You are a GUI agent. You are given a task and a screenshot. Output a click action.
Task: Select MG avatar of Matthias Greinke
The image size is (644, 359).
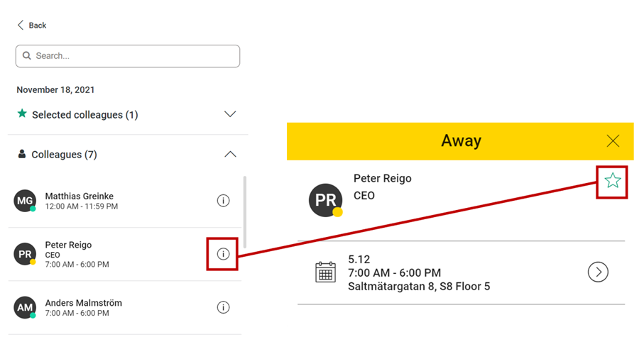[25, 201]
